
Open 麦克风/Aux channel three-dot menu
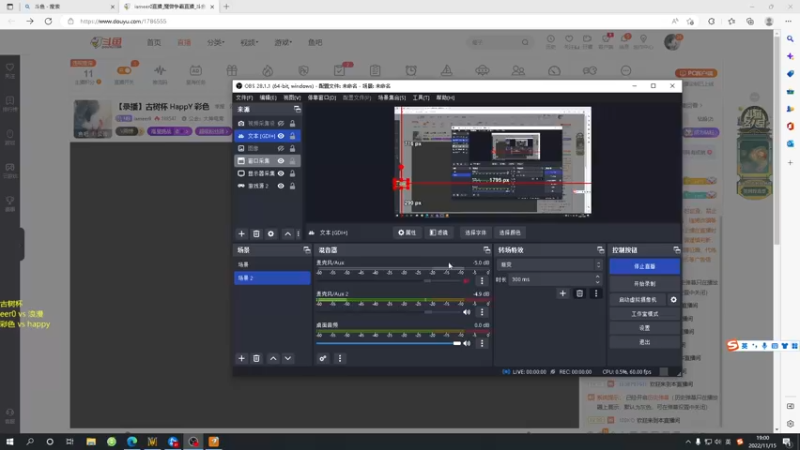pos(482,281)
